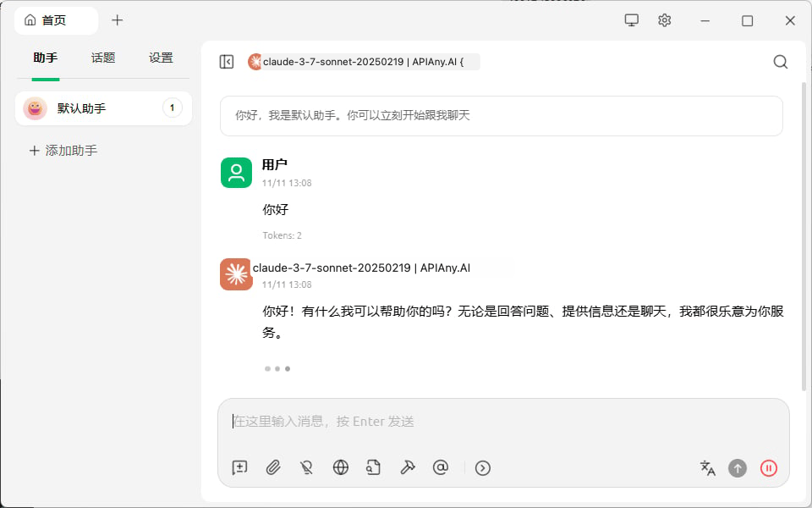812x508 pixels.
Task: Click the send arrow button
Action: 738,468
